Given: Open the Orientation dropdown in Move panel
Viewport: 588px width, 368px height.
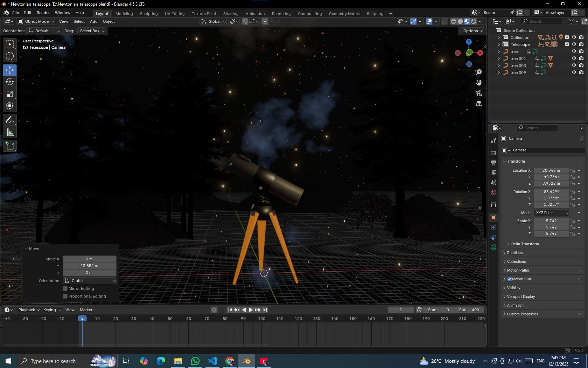Looking at the screenshot, I should (x=89, y=280).
